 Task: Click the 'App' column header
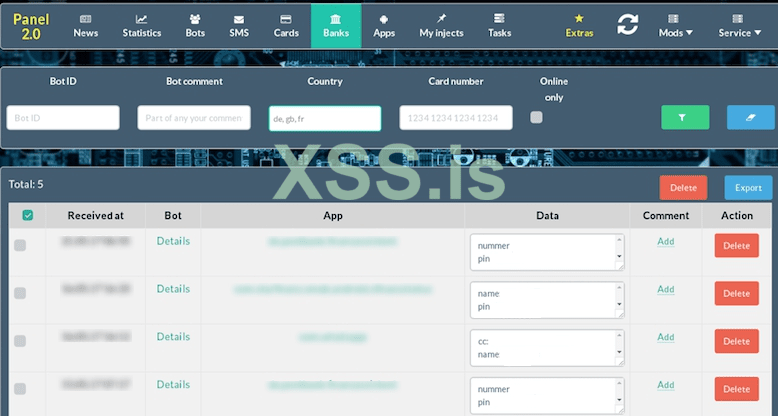click(x=332, y=215)
